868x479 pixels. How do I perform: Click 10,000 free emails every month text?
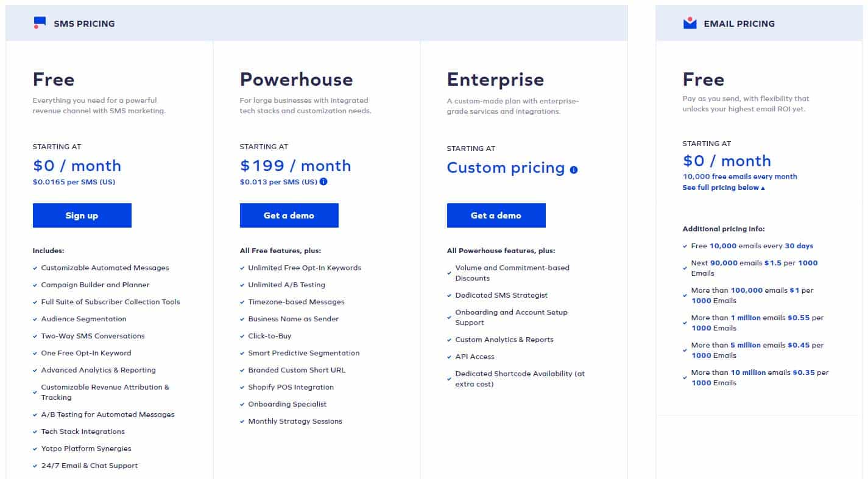[740, 177]
